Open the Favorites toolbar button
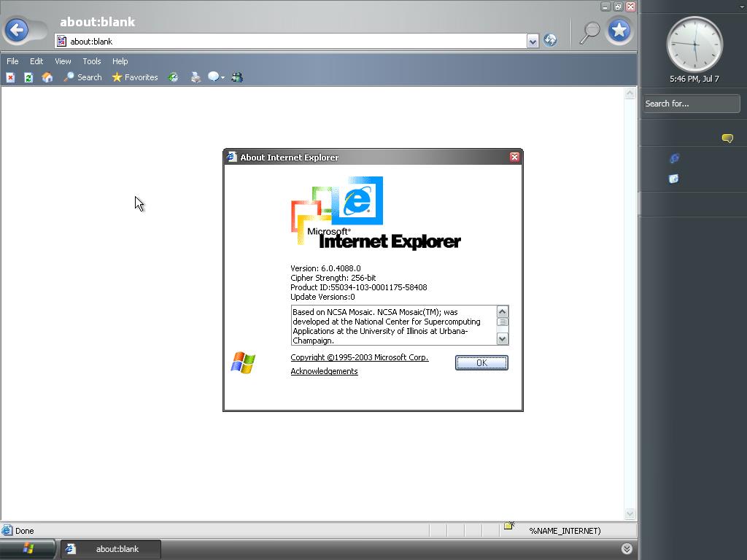 pyautogui.click(x=135, y=77)
